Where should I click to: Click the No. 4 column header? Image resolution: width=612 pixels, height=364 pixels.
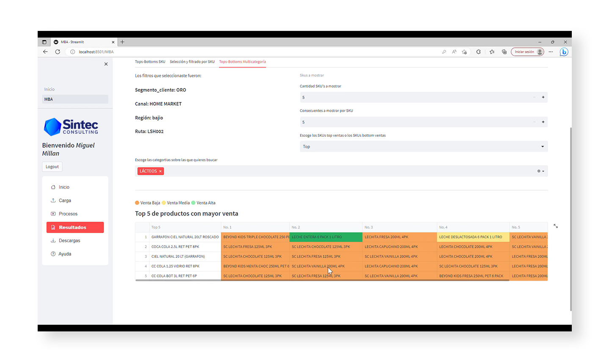[x=473, y=227]
